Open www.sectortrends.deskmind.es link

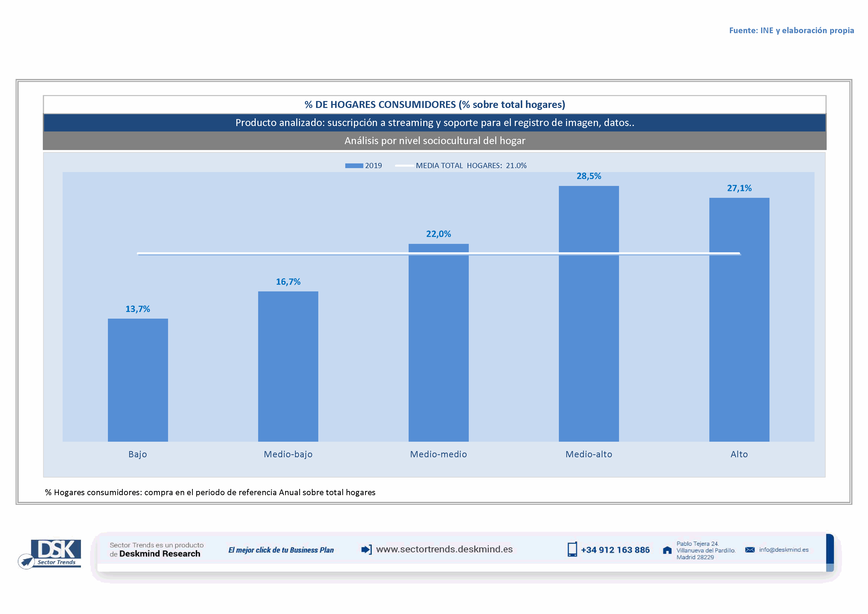pyautogui.click(x=444, y=549)
